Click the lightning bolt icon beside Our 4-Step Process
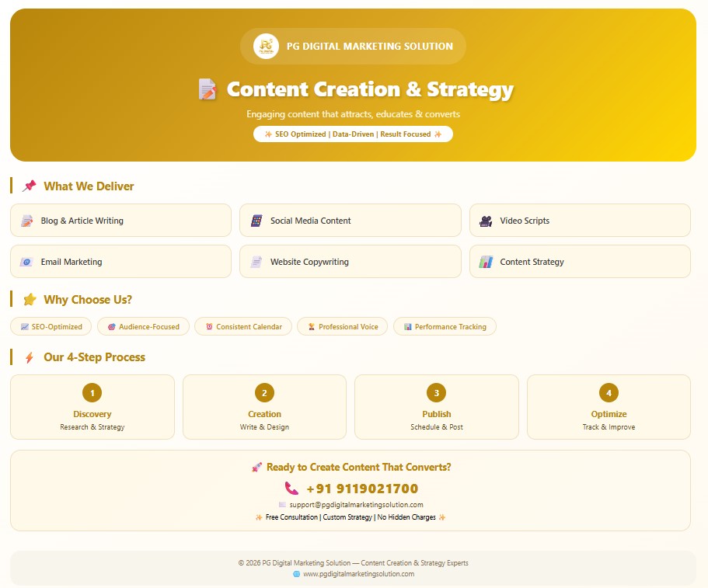The width and height of the screenshot is (708, 588). (x=30, y=357)
